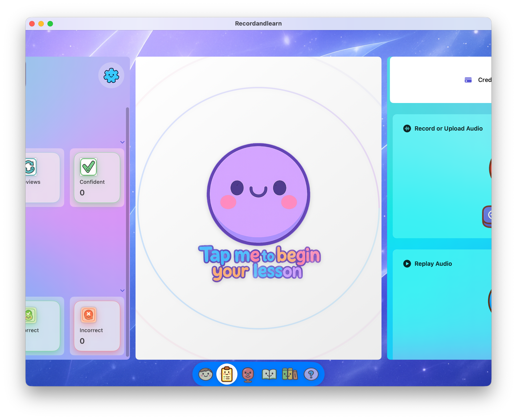
Task: Collapse the section above Incorrect card
Action: 122,290
